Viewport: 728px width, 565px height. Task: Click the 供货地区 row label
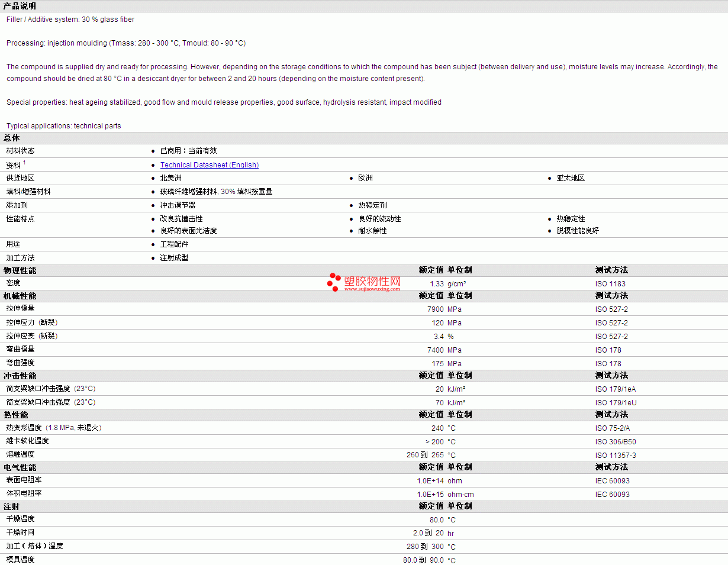[x=21, y=178]
